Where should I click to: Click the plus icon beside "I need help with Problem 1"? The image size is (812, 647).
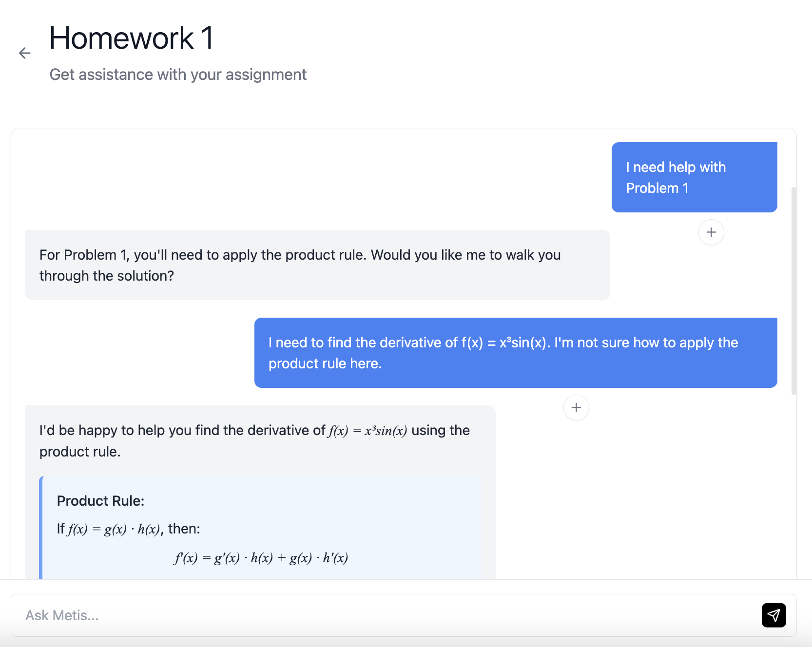point(711,232)
